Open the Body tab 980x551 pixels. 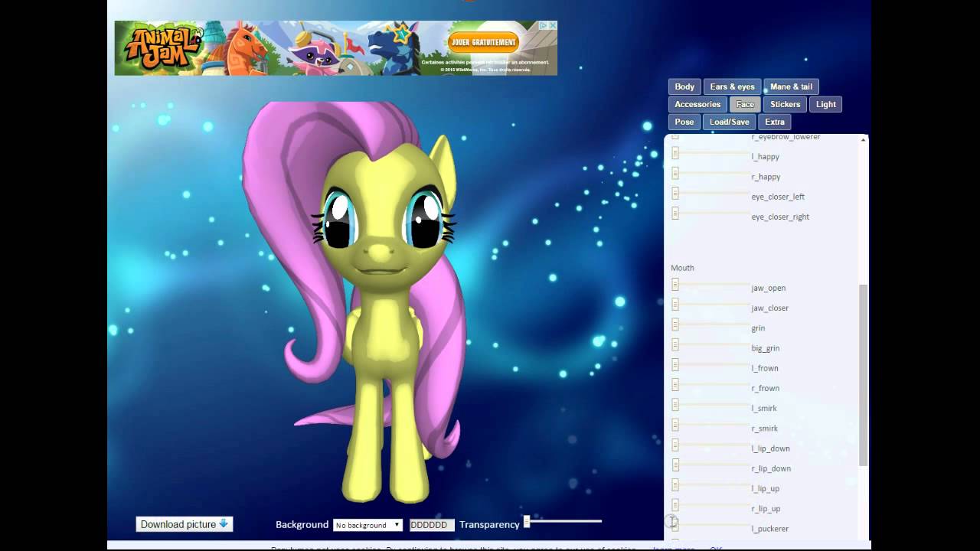[684, 86]
